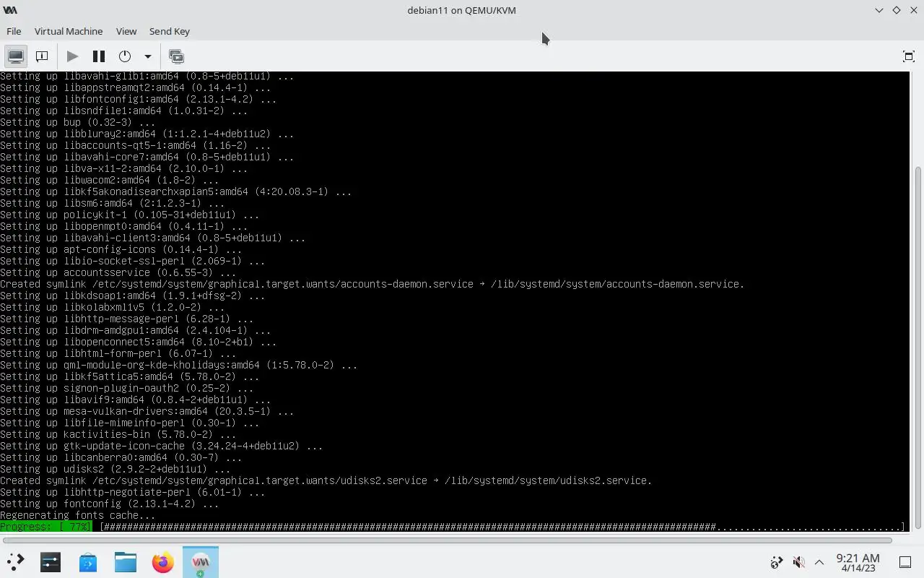Click the 'Setting up libcanberra0:amd64' line
Screen dimensions: 924x578
click(x=121, y=457)
